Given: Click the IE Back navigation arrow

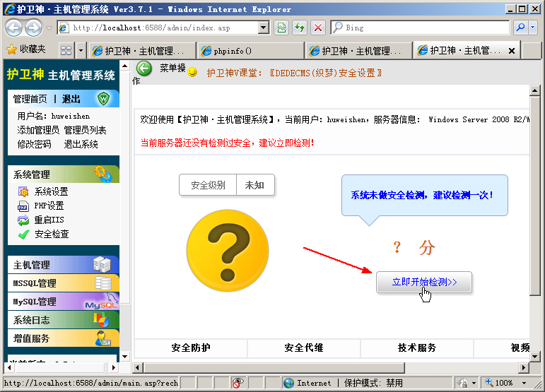Looking at the screenshot, I should coord(13,28).
